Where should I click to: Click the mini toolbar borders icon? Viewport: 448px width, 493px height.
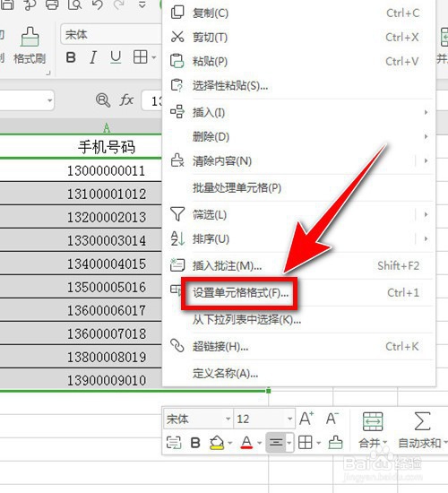coord(305,443)
